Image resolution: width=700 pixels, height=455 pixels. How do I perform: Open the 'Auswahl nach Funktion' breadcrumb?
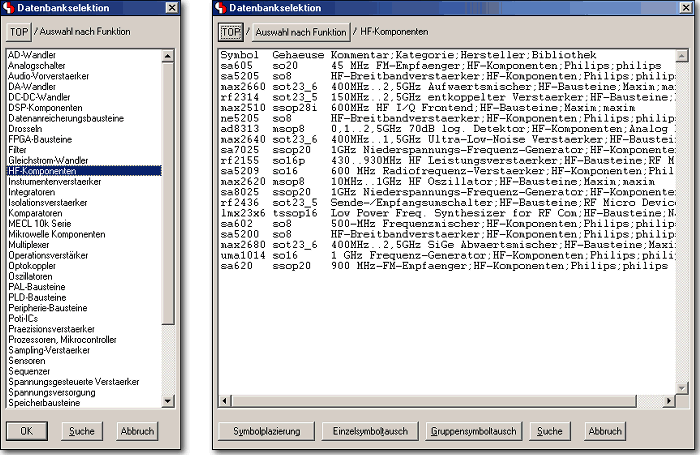[x=300, y=33]
